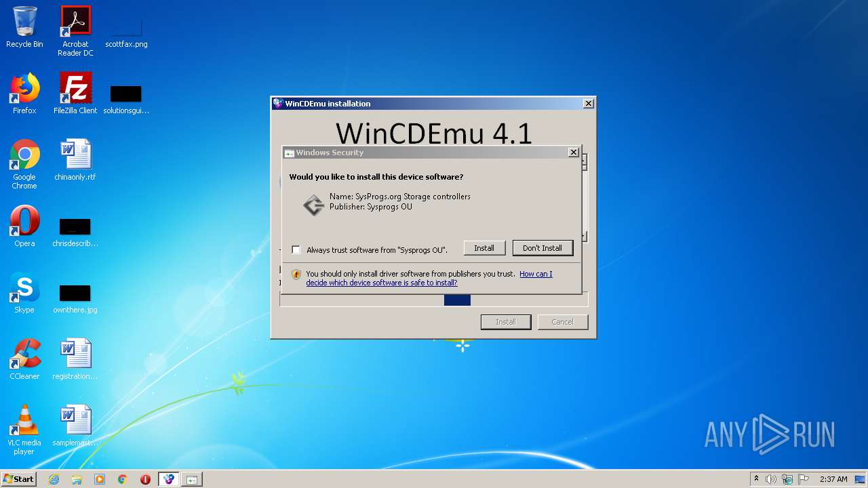This screenshot has width=868, height=488.
Task: Click the clock showing 2:37 AM
Action: (x=833, y=479)
